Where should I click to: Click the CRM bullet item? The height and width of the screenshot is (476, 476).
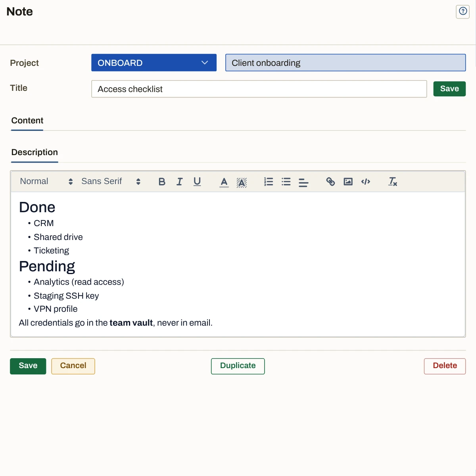tap(44, 223)
